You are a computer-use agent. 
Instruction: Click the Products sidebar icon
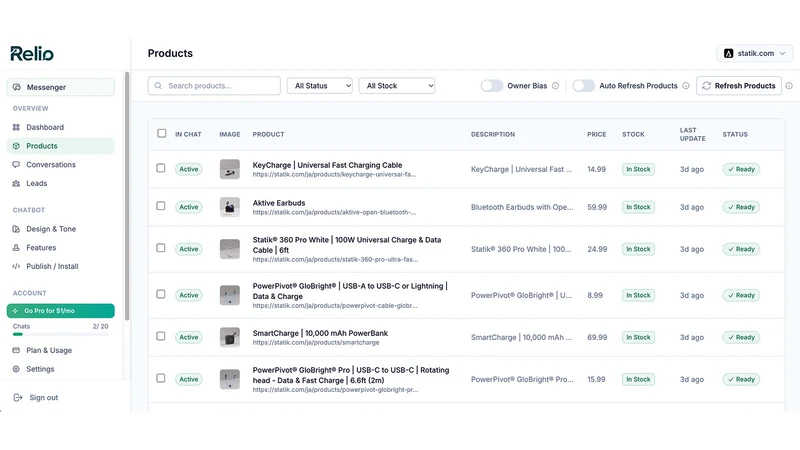click(x=16, y=146)
